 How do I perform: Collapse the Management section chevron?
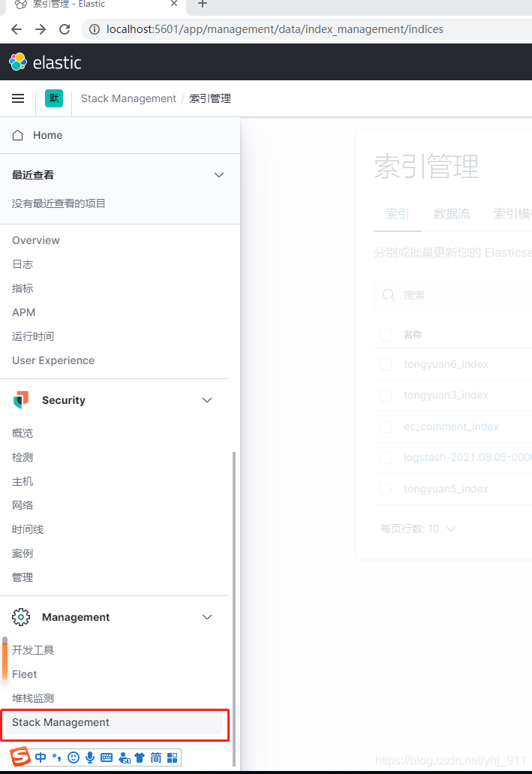coord(207,617)
